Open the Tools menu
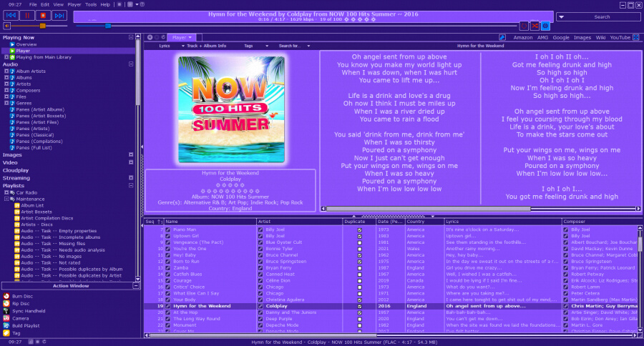This screenshot has width=644, height=346. tap(91, 4)
